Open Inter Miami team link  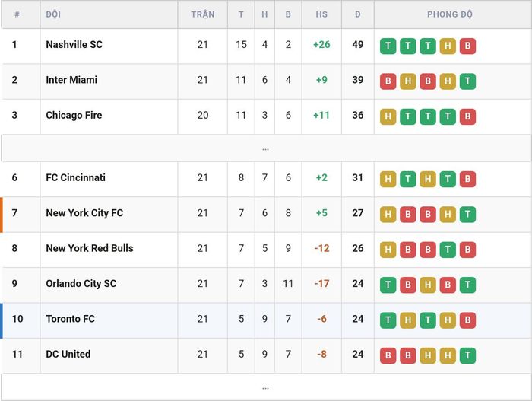coord(71,80)
